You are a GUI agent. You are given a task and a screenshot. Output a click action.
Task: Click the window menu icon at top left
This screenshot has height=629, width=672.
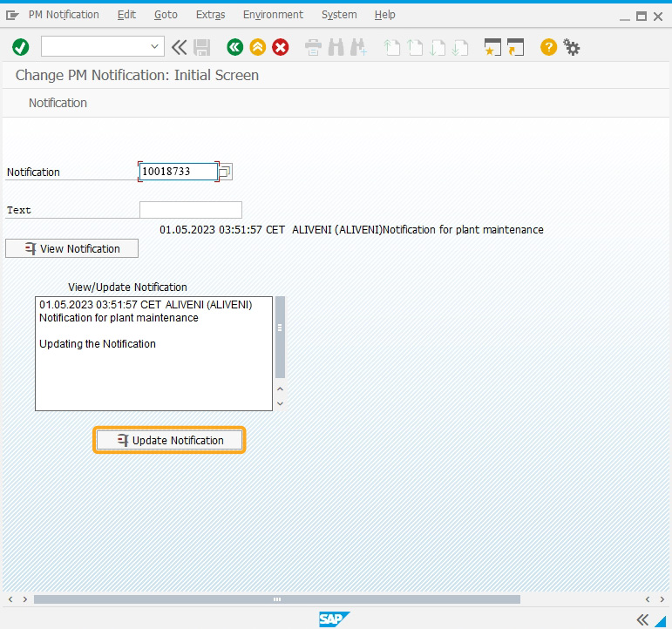click(x=12, y=16)
